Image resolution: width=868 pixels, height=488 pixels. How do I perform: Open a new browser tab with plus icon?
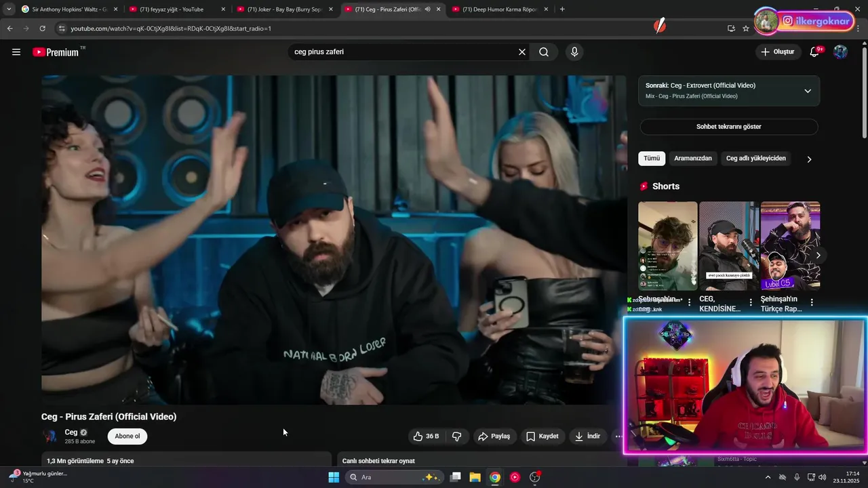(562, 9)
